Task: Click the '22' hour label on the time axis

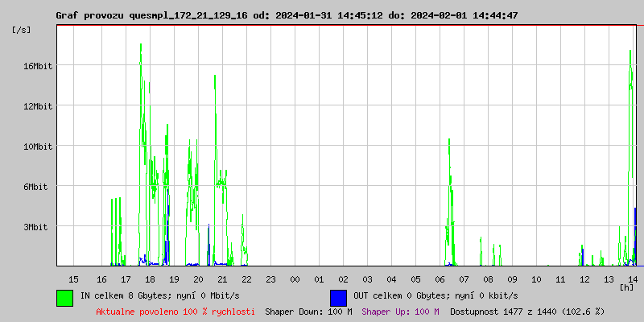Action: [246, 279]
